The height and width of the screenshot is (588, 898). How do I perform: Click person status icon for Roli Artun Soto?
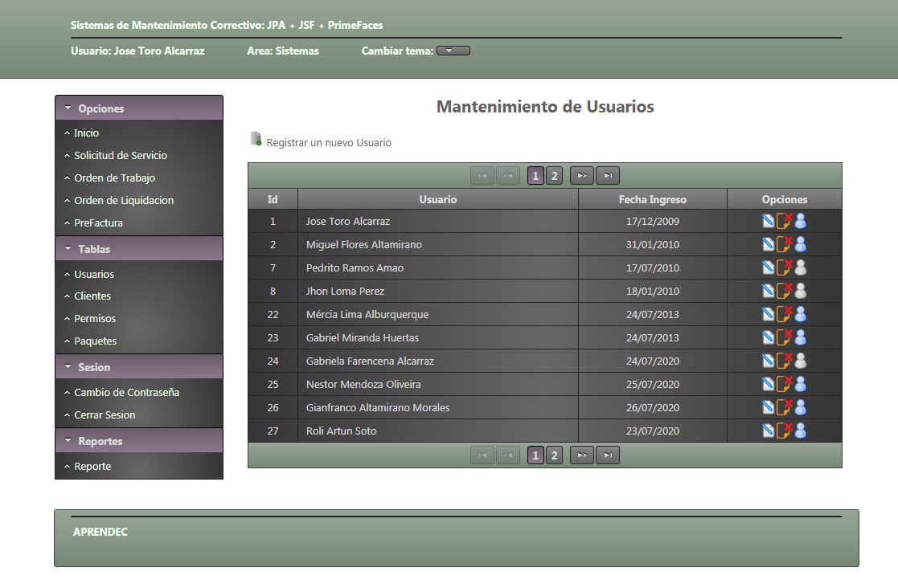pos(801,430)
